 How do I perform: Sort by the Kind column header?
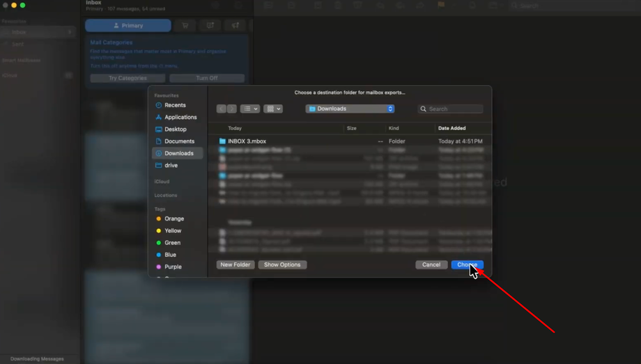pos(394,128)
